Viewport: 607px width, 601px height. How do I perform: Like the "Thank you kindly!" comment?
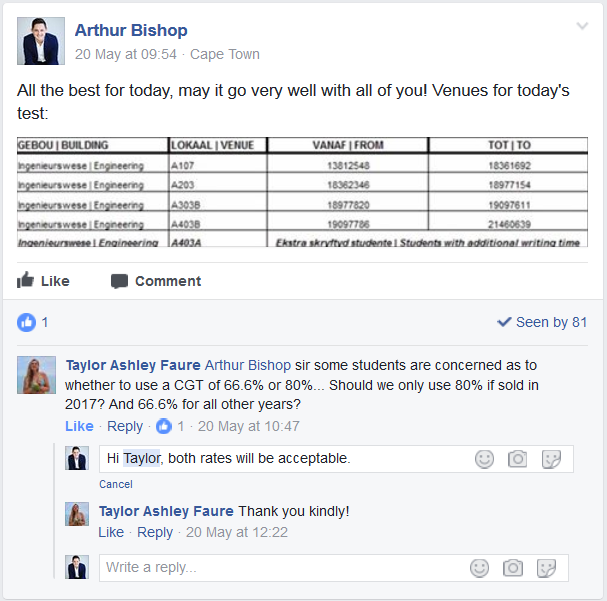pos(111,532)
